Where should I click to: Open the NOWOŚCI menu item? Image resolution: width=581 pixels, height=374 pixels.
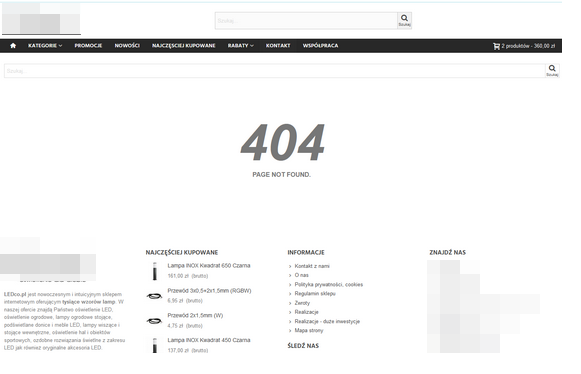pos(127,46)
